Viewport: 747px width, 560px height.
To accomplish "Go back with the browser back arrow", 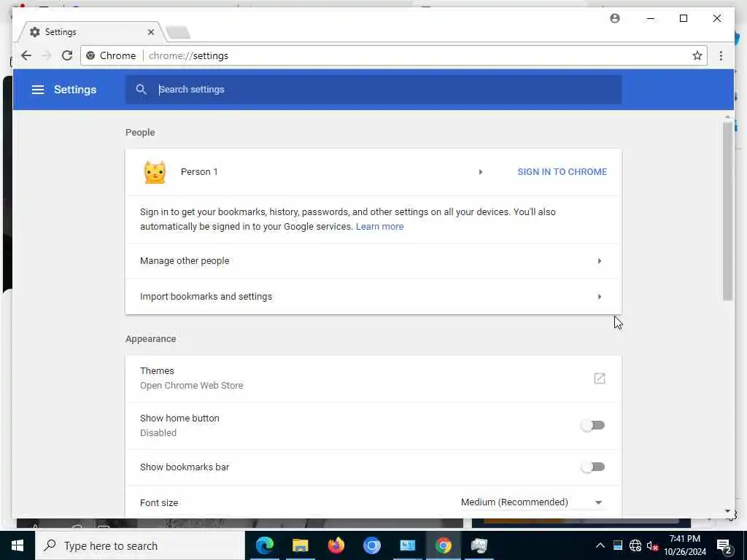I will pos(26,55).
